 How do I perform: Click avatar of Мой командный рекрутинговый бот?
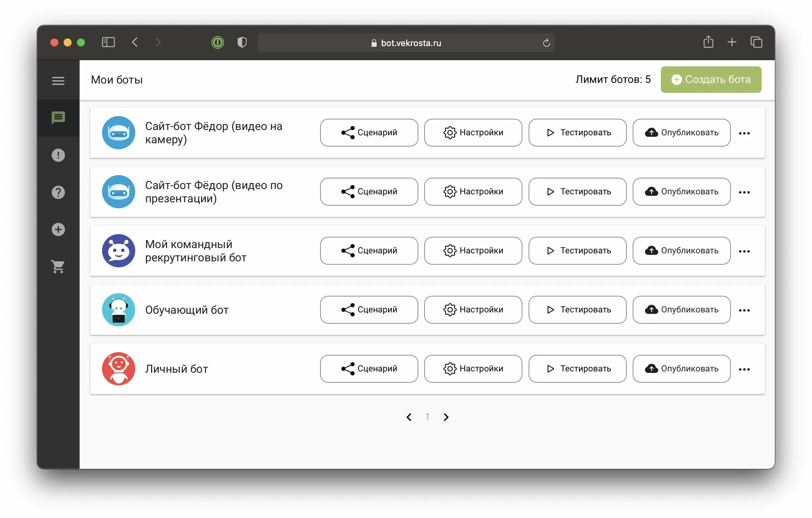tap(119, 251)
